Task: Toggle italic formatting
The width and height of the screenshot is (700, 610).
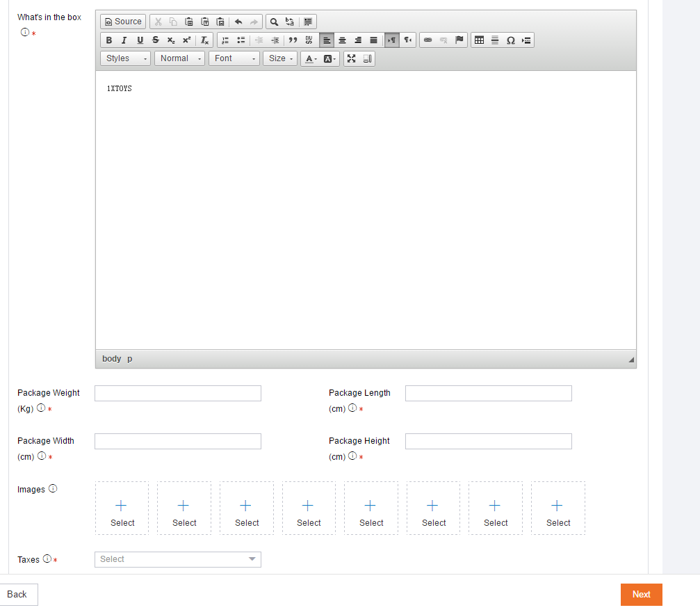Action: 124,40
